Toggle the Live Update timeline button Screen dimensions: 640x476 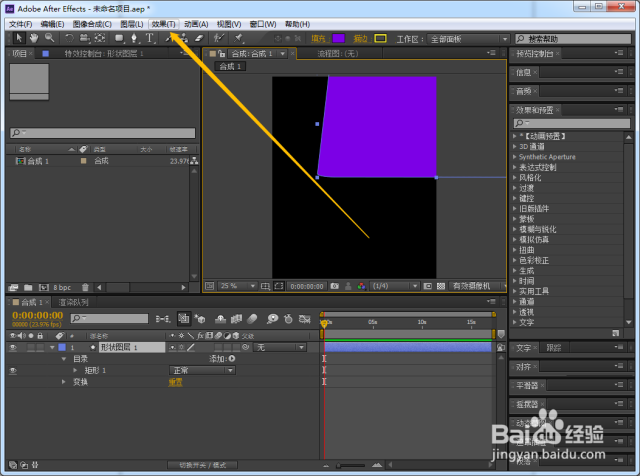pyautogui.click(x=184, y=319)
